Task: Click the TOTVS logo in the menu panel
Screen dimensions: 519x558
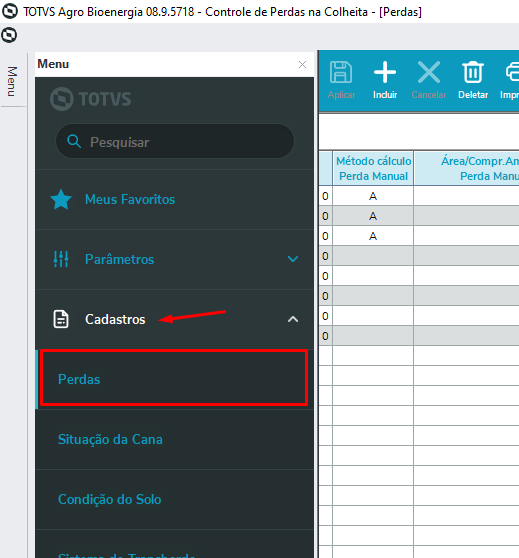Action: (91, 99)
